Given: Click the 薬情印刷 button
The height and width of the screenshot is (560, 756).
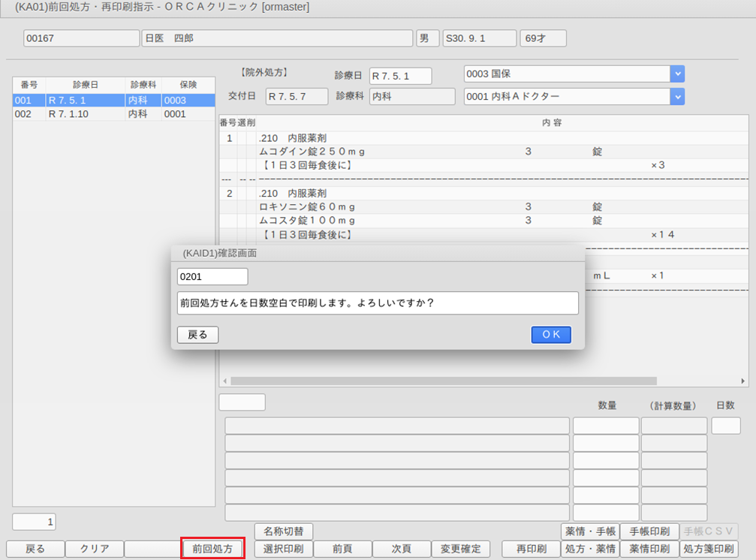Looking at the screenshot, I should [649, 549].
